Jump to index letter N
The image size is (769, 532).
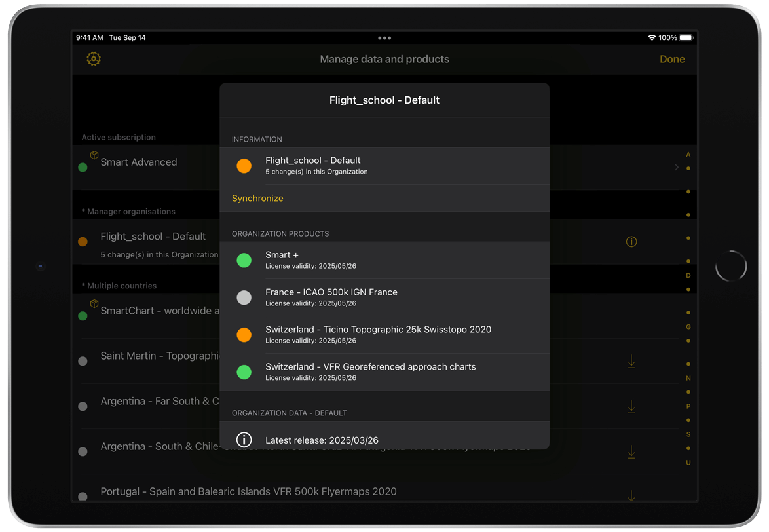688,378
